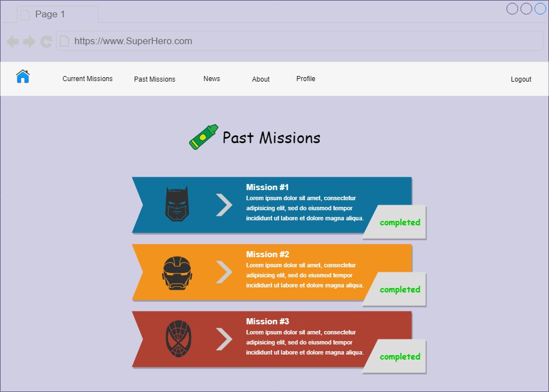This screenshot has height=392, width=549.
Task: Expand Mission #3 using its chevron
Action: click(x=224, y=339)
